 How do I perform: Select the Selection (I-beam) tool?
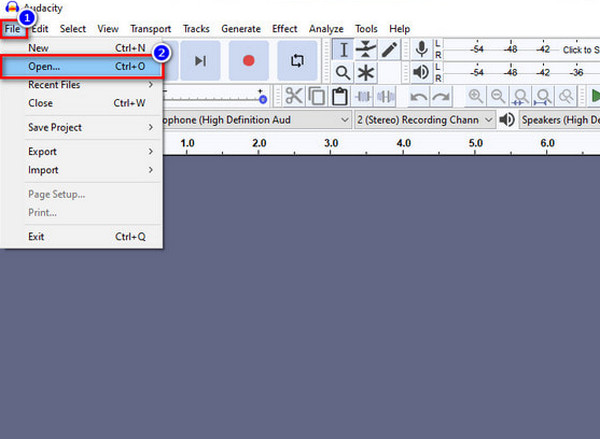pos(343,50)
